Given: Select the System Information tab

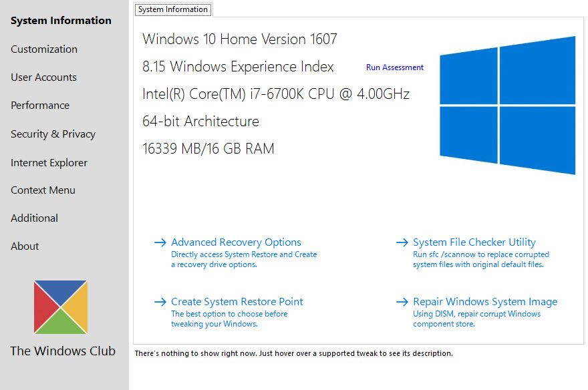Looking at the screenshot, I should coord(173,9).
